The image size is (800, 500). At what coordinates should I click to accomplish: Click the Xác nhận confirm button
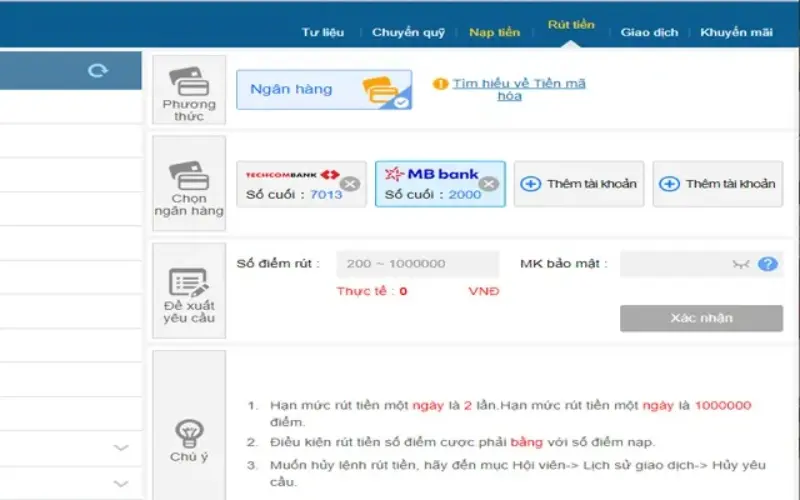click(702, 318)
